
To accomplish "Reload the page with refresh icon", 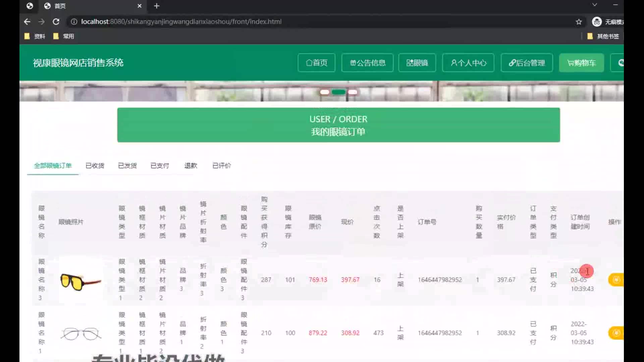I will tap(56, 22).
